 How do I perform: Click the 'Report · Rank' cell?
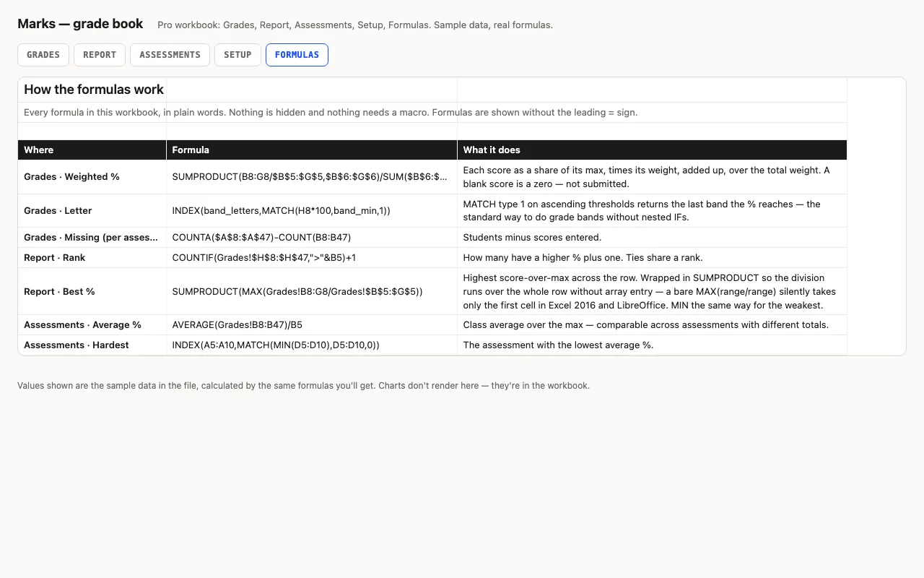92,258
